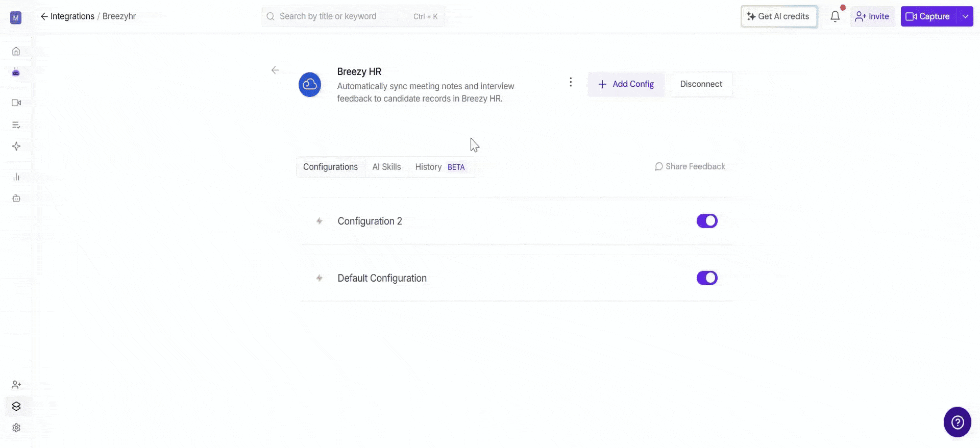Expand the Capture button dropdown arrow

coord(965,16)
